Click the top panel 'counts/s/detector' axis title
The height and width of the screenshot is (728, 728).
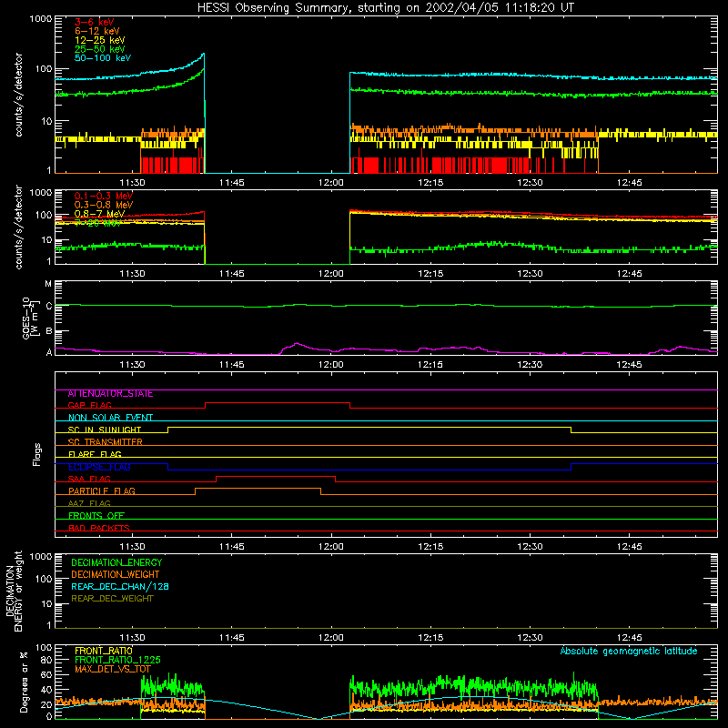(x=18, y=95)
